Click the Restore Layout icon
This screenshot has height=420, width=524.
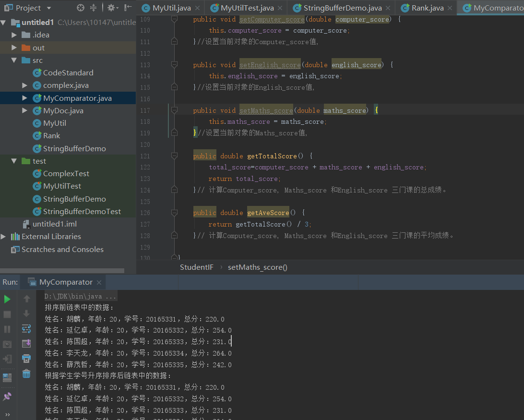click(x=7, y=378)
